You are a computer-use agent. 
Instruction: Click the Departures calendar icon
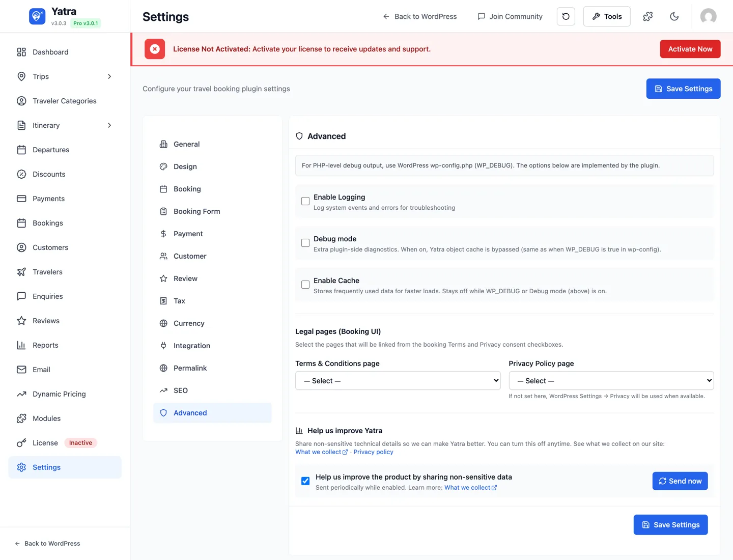tap(21, 150)
